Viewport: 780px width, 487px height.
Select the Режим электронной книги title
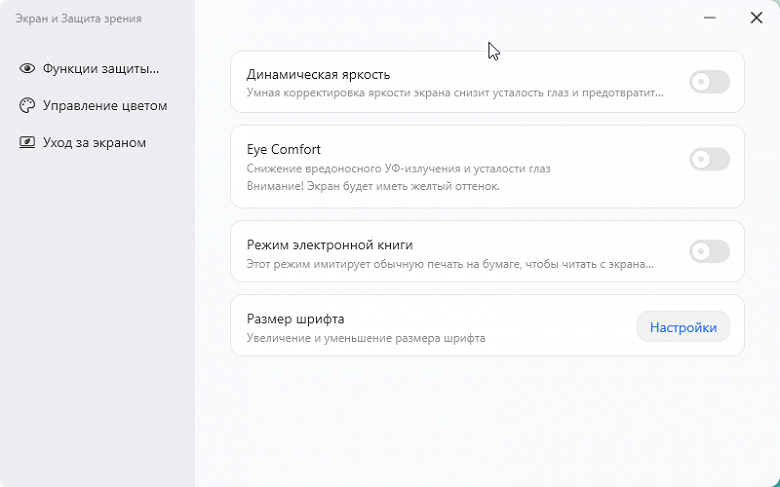[329, 244]
